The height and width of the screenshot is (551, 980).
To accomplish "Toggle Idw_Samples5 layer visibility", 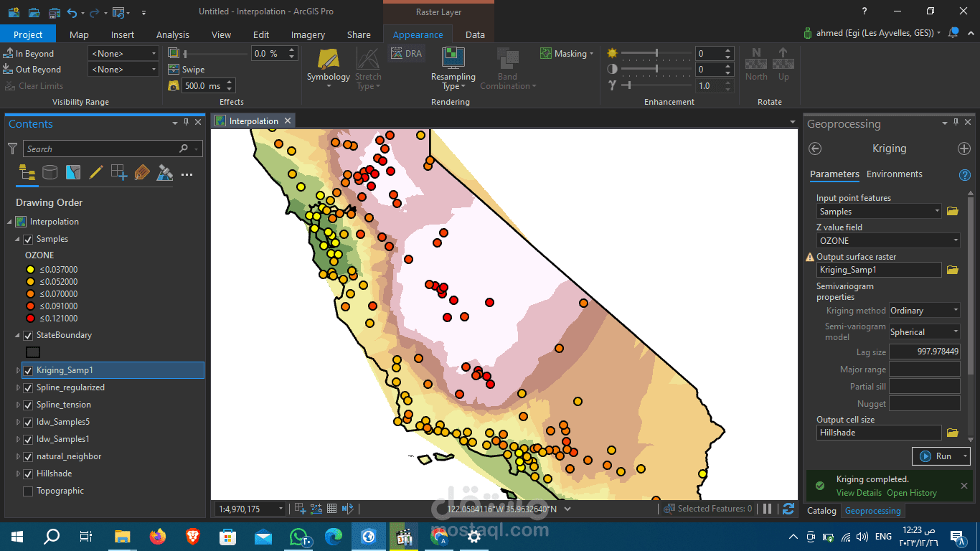I will 28,422.
